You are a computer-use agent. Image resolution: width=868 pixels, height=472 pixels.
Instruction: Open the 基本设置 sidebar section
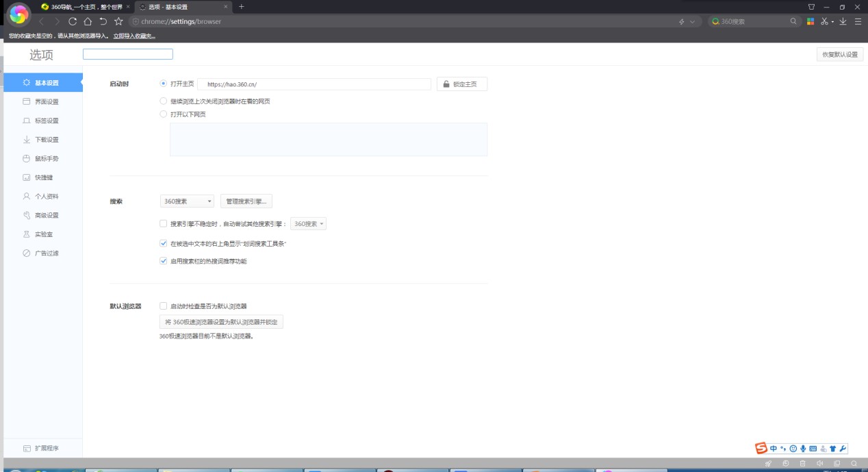[x=42, y=83]
